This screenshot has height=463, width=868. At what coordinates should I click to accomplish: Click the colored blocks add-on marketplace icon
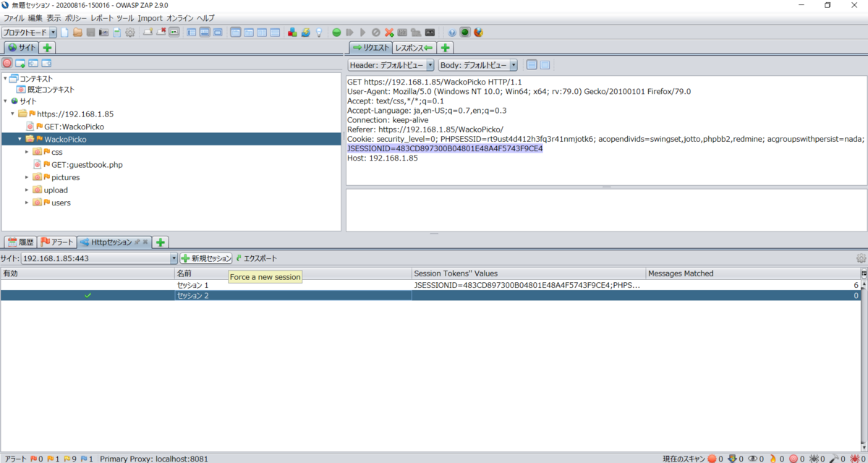(x=292, y=33)
